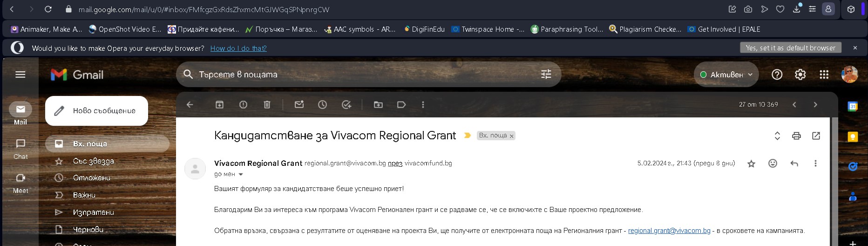Viewport: 868px width, 246px height.
Task: Open Opera's send arrow icon
Action: (x=764, y=9)
